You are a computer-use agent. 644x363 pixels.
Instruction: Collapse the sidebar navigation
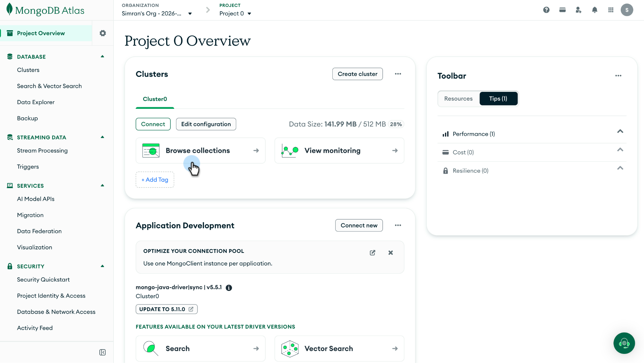(x=103, y=352)
